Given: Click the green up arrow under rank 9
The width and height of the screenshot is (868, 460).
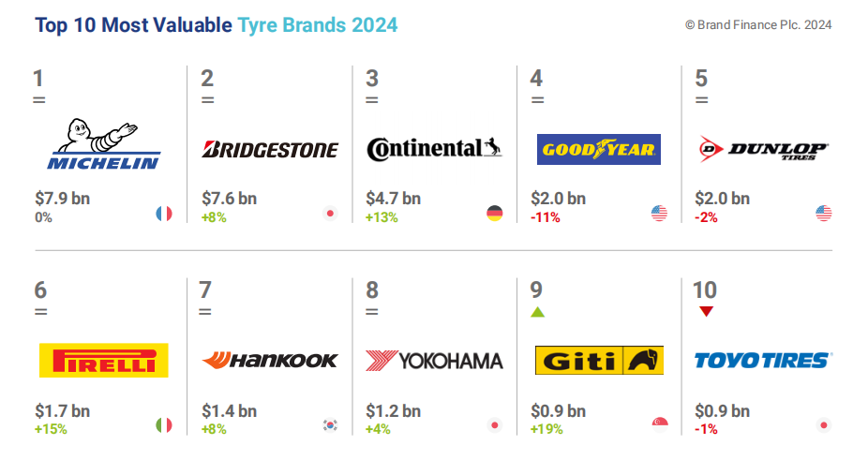Looking at the screenshot, I should pyautogui.click(x=537, y=312).
